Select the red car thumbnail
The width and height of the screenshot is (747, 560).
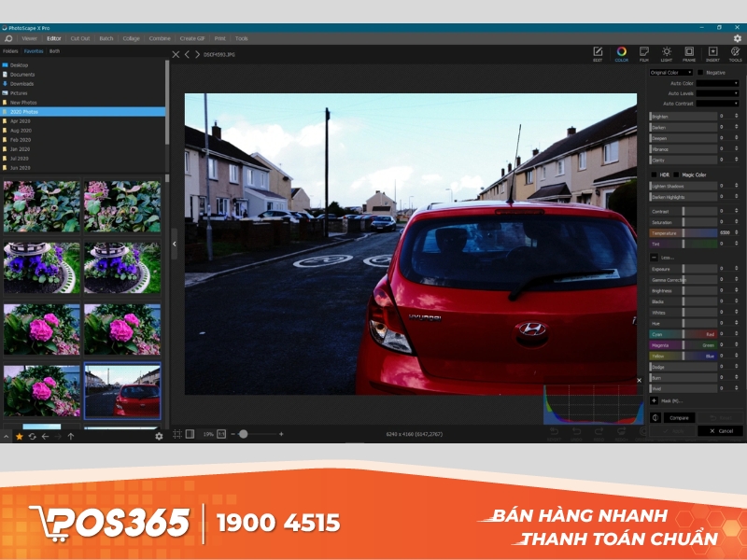[x=122, y=391]
